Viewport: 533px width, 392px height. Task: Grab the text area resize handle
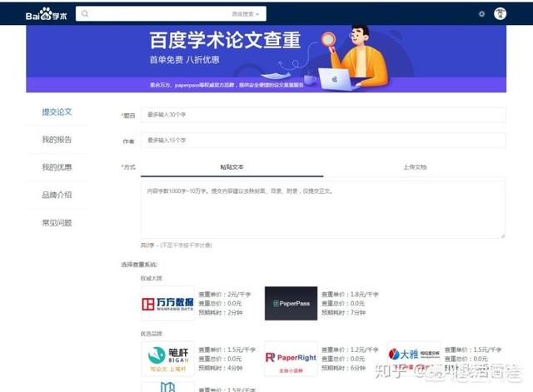(502, 236)
